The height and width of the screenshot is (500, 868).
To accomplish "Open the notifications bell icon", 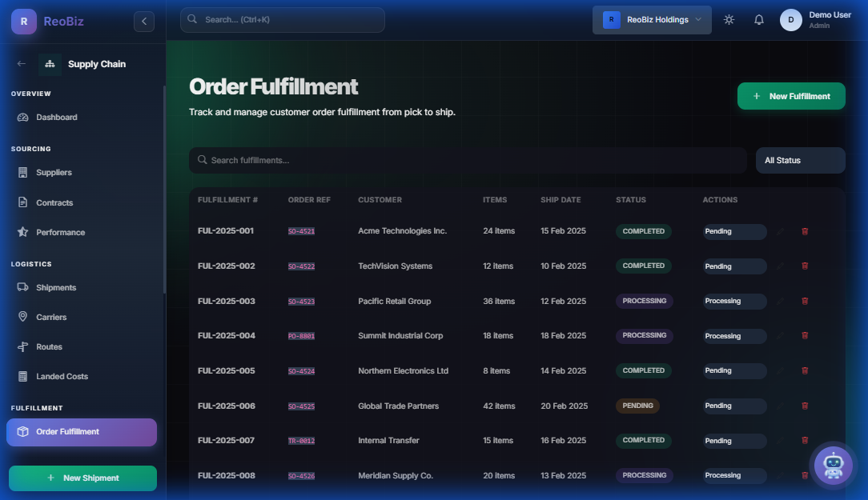I will coord(758,19).
